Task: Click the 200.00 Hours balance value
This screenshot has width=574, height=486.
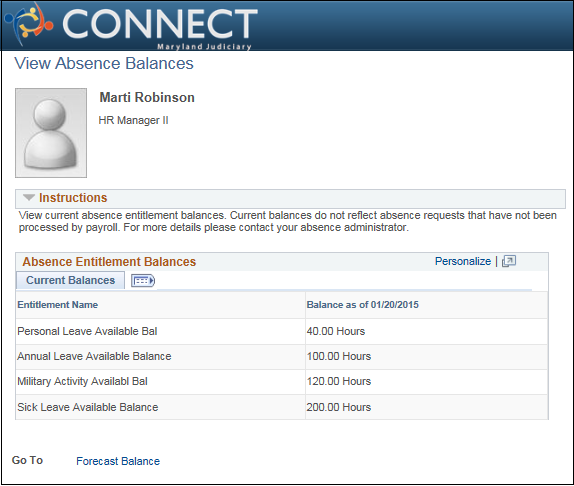Action: point(339,407)
